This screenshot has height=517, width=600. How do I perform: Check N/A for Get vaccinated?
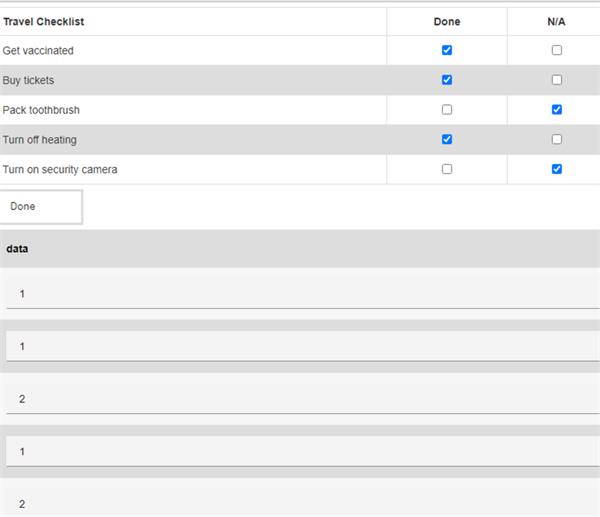[556, 50]
